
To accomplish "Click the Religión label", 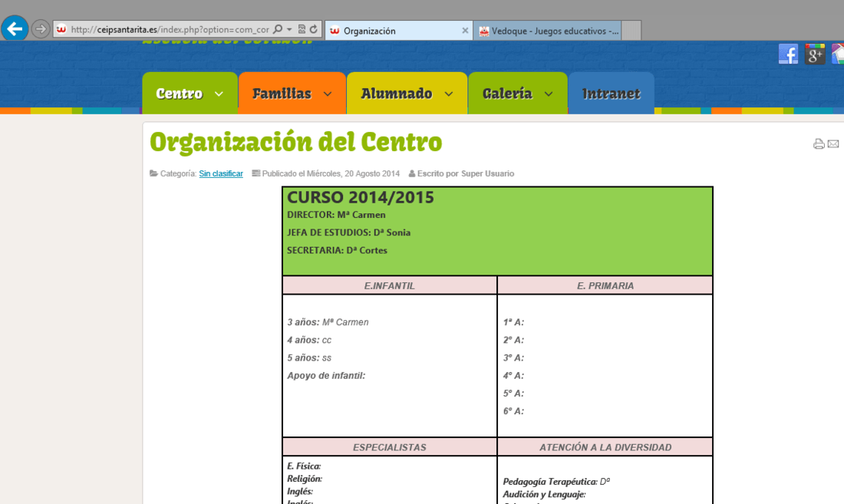I will 305,479.
